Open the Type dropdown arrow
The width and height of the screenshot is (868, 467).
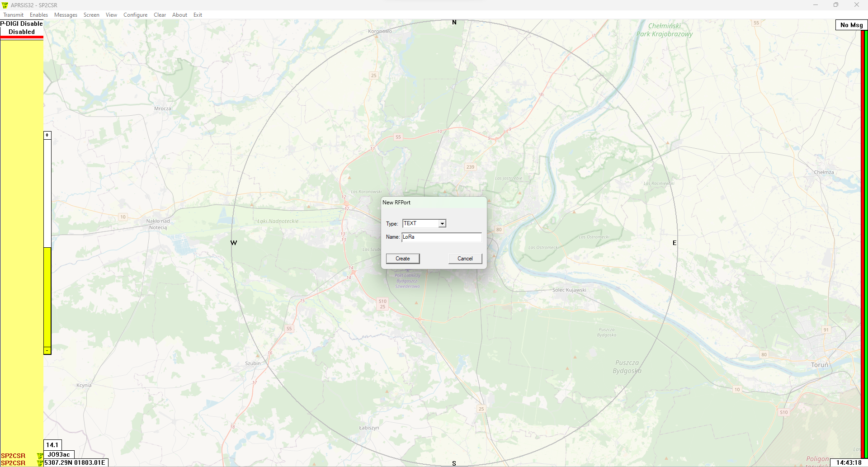coord(442,224)
